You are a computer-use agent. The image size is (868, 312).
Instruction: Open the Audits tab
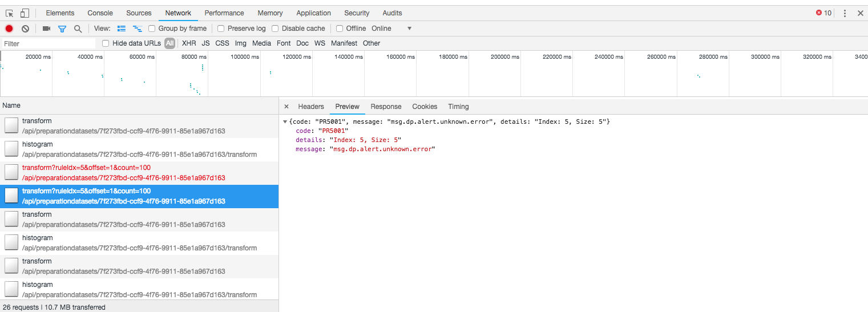(x=392, y=13)
